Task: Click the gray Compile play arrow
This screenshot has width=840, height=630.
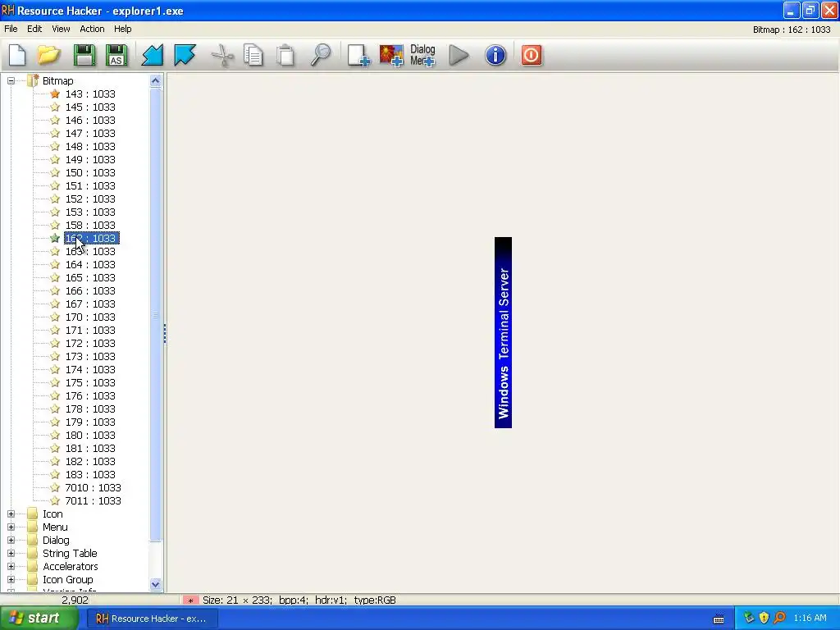Action: [x=459, y=55]
